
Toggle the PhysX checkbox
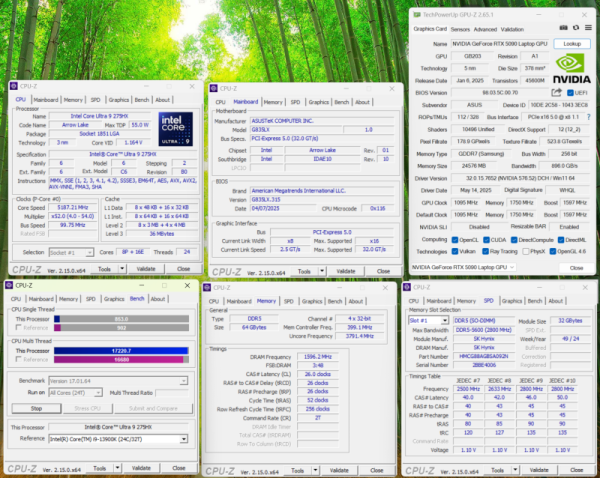526,251
